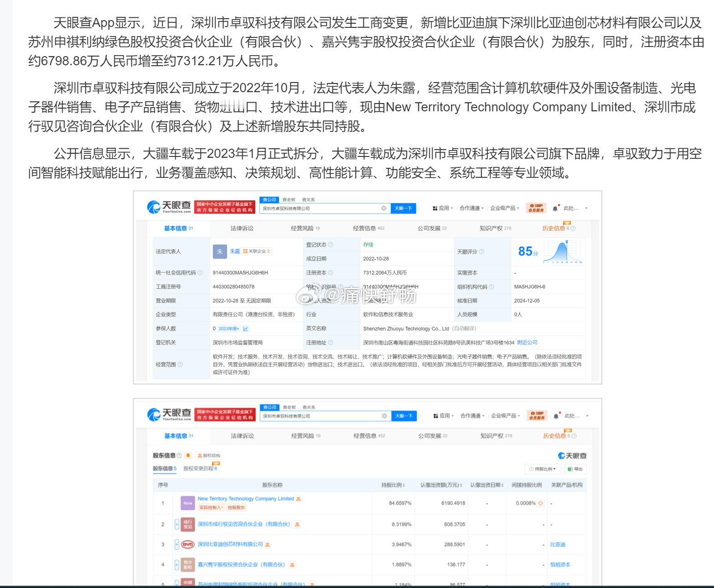This screenshot has width=714, height=588.
Task: Click search input in shareholder screenshot
Action: coord(326,416)
